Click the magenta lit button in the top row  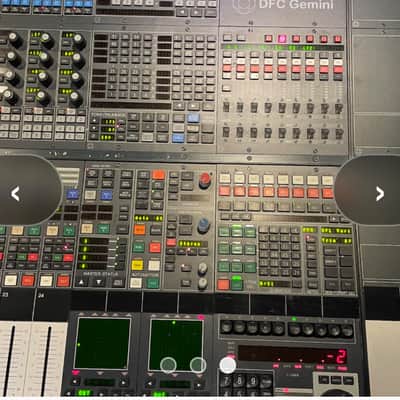click(x=282, y=39)
